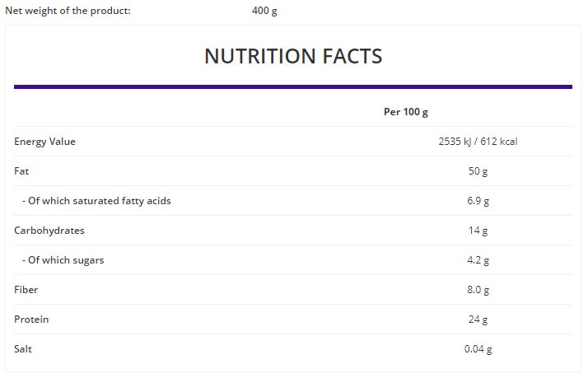Click the Energy Value row label
The height and width of the screenshot is (378, 588).
pos(44,142)
